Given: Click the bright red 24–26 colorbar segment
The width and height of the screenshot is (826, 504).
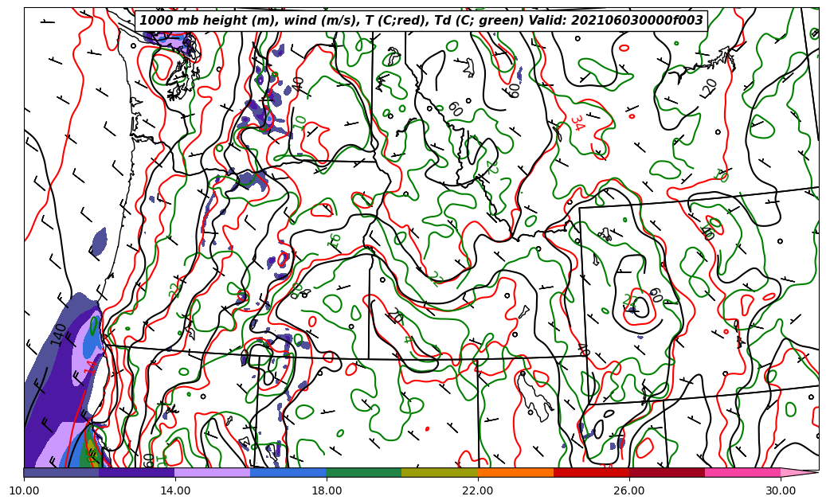Looking at the screenshot, I should click(x=591, y=472).
